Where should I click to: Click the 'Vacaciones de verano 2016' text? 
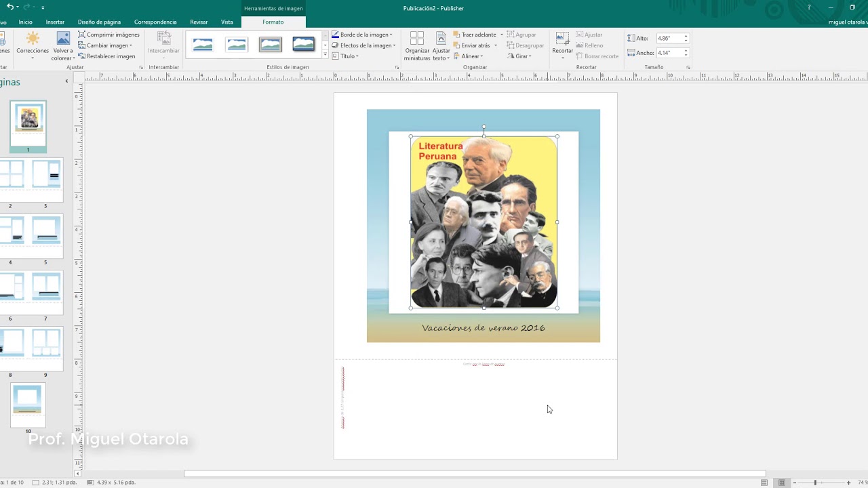484,328
